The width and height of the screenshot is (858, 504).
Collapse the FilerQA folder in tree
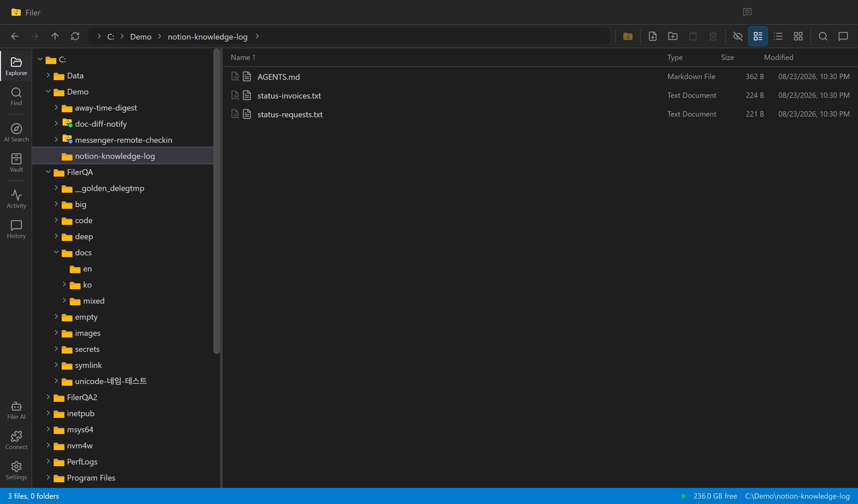pyautogui.click(x=48, y=172)
